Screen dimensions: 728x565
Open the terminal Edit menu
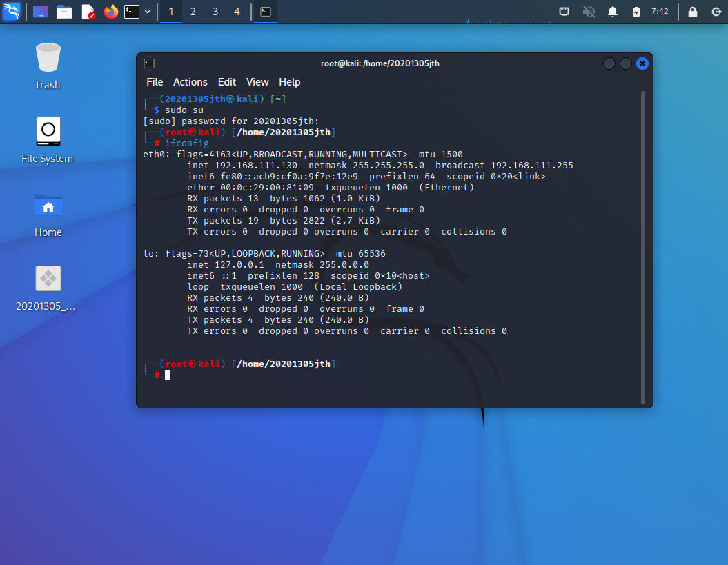[227, 82]
